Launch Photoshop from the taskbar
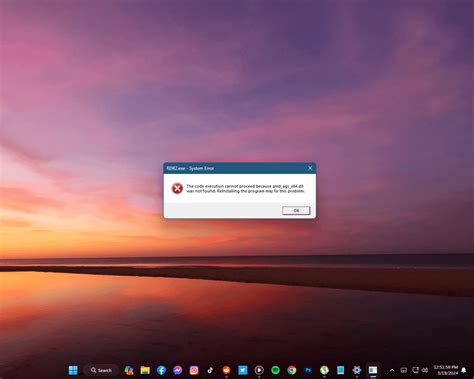Screen dimensions: 474x379 [x=308, y=370]
